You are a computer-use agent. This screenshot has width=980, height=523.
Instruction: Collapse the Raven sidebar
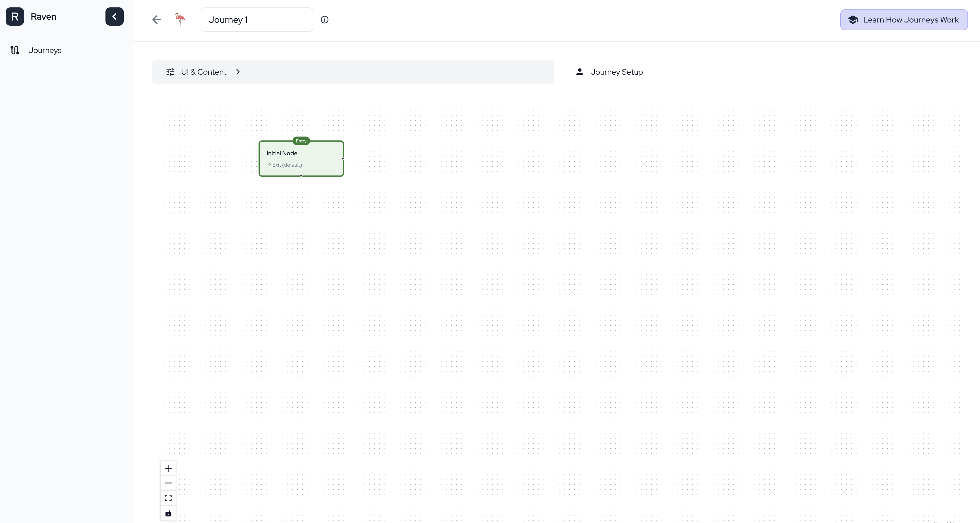coord(114,16)
